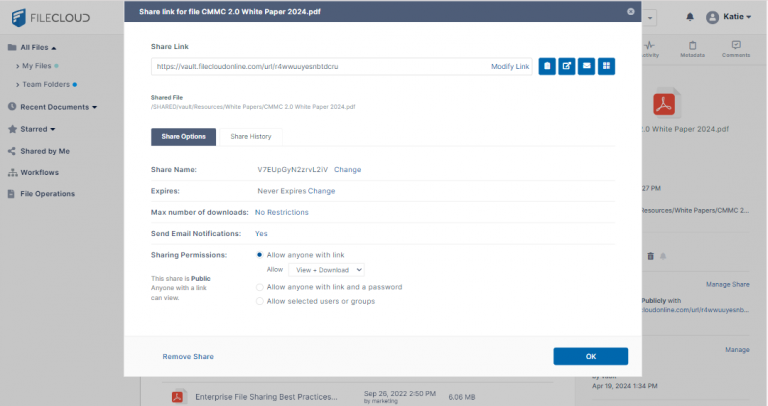Viewport: 768px width, 406px height.
Task: Toggle Send Email Notifications Yes link
Action: click(261, 234)
